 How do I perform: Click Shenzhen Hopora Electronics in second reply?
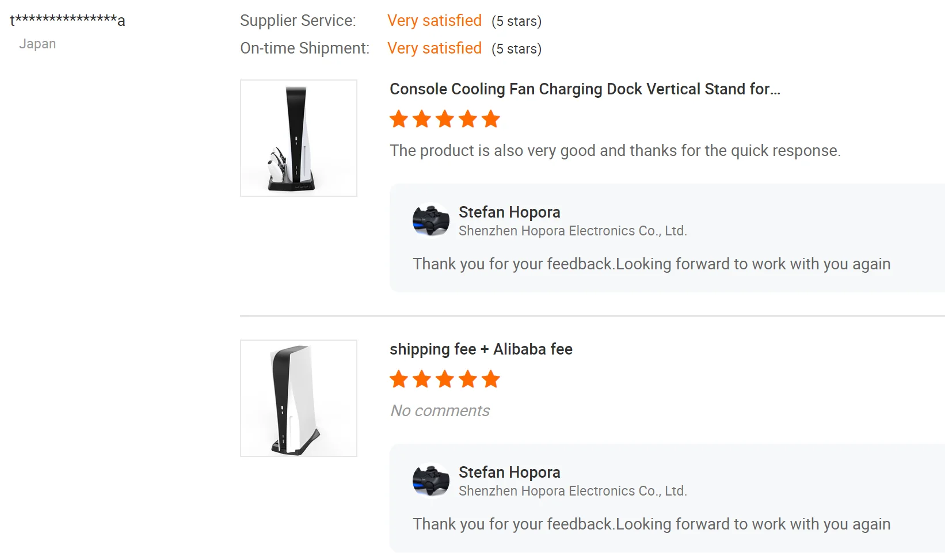click(x=573, y=491)
